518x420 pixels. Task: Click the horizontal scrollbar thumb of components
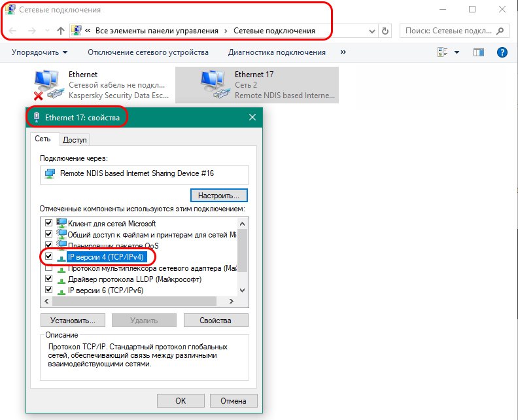[x=134, y=302]
